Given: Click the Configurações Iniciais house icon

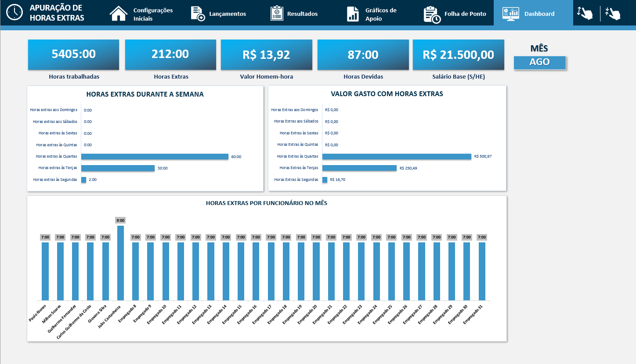Looking at the screenshot, I should [118, 14].
